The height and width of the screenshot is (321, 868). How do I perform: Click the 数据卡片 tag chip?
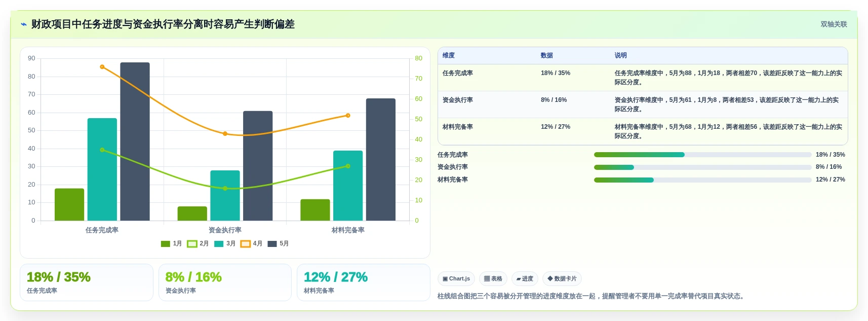(562, 279)
